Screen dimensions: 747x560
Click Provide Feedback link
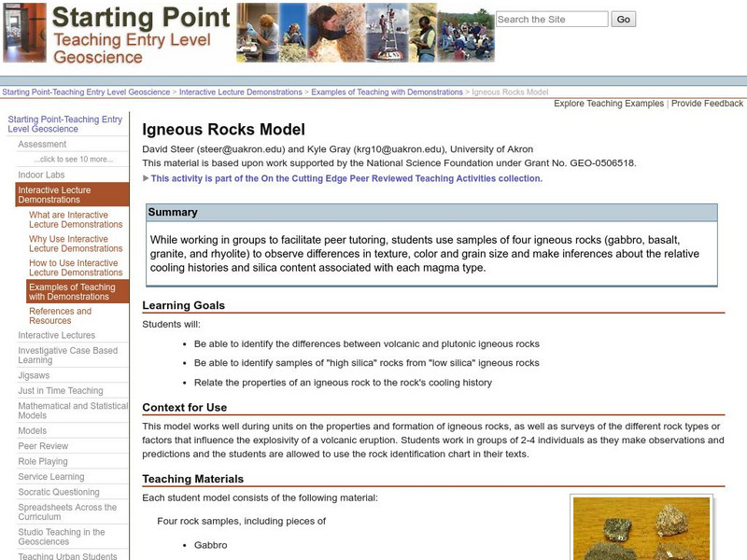(x=707, y=104)
